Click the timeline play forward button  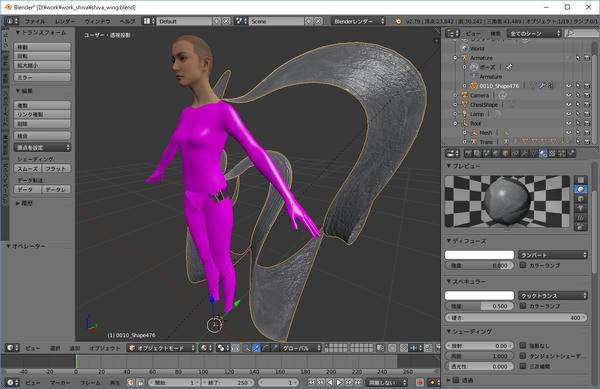pyautogui.click(x=339, y=382)
